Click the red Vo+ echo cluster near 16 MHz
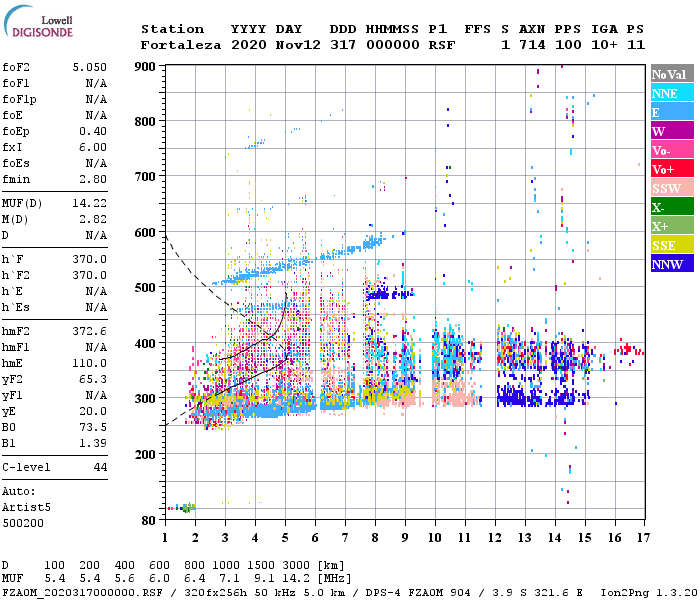The width and height of the screenshot is (700, 600). [628, 350]
